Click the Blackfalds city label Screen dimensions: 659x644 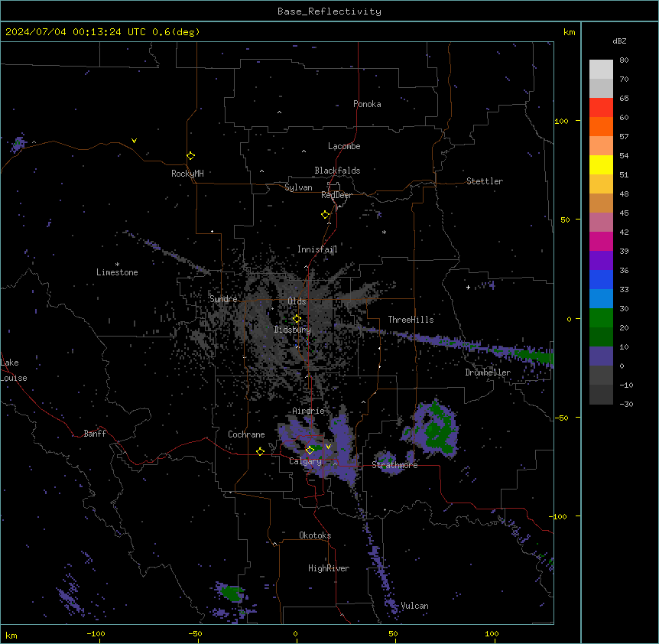(337, 171)
